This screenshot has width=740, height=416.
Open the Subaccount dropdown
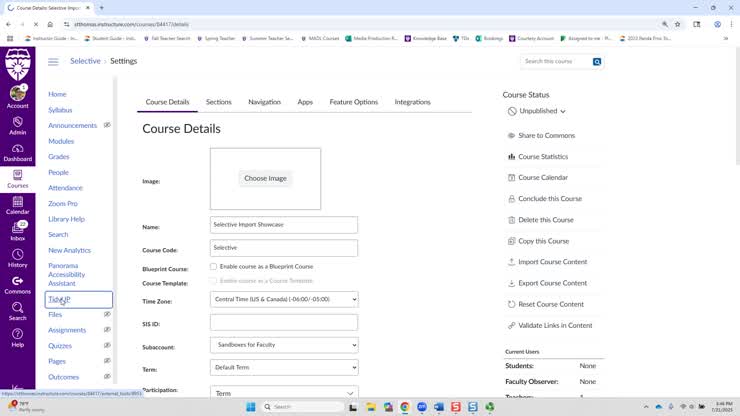click(284, 345)
